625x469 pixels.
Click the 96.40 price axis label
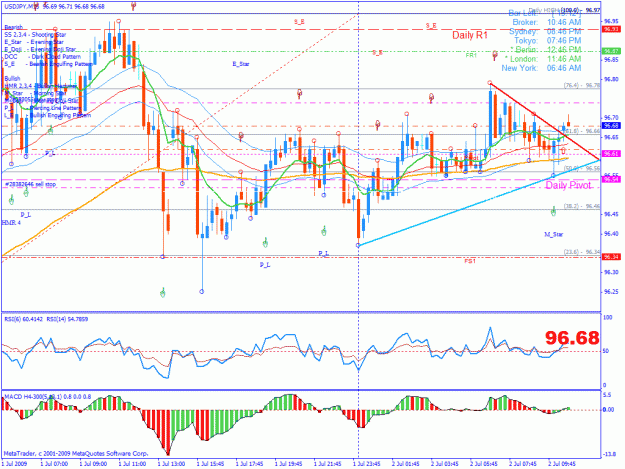[x=611, y=234]
